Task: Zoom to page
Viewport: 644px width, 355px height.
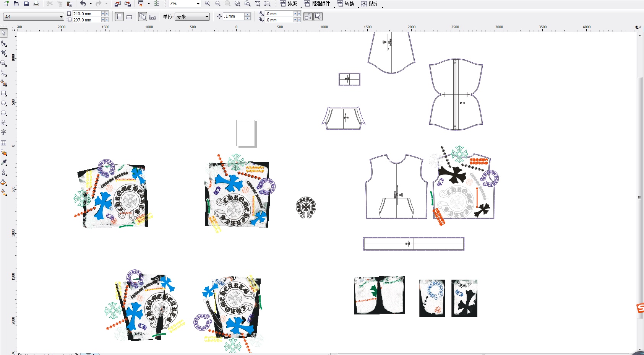Action: pos(248,4)
